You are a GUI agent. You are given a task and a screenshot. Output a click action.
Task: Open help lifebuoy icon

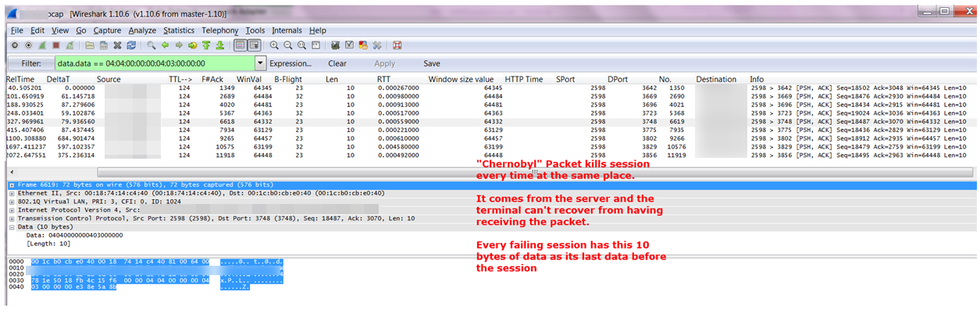pyautogui.click(x=397, y=45)
